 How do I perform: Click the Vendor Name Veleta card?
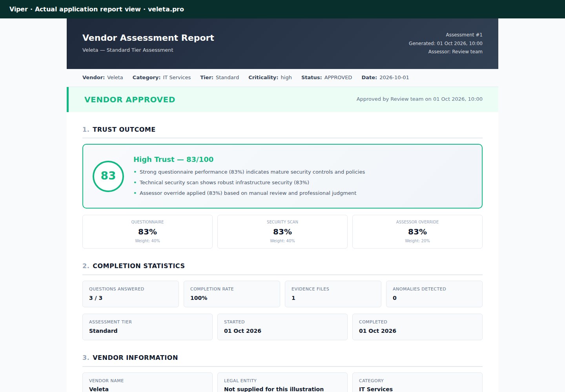(148, 383)
